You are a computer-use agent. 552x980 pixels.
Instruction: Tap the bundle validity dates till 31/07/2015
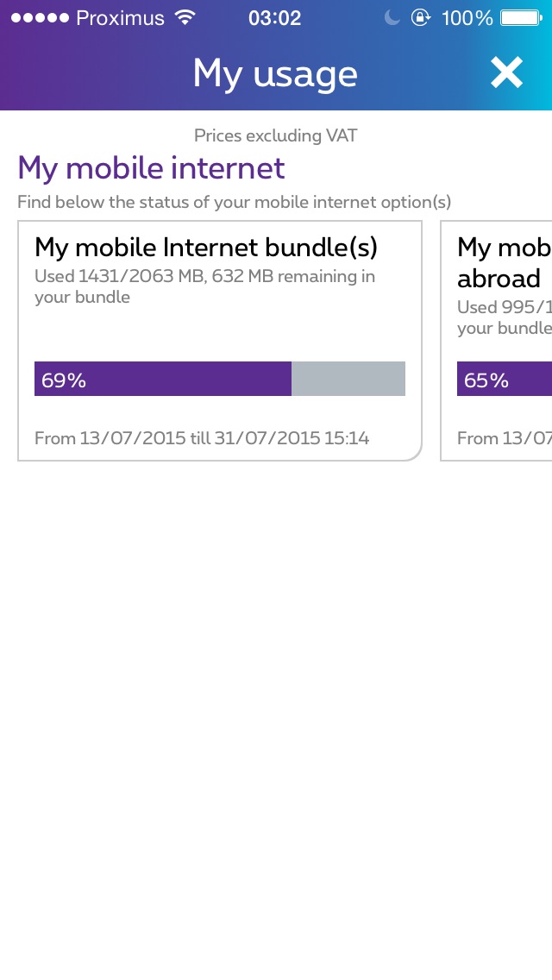click(x=202, y=438)
